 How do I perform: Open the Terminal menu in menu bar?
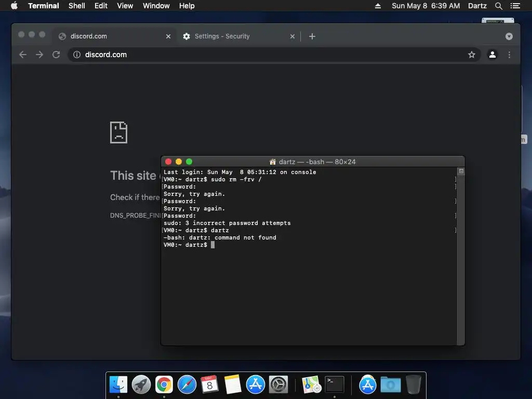(44, 6)
